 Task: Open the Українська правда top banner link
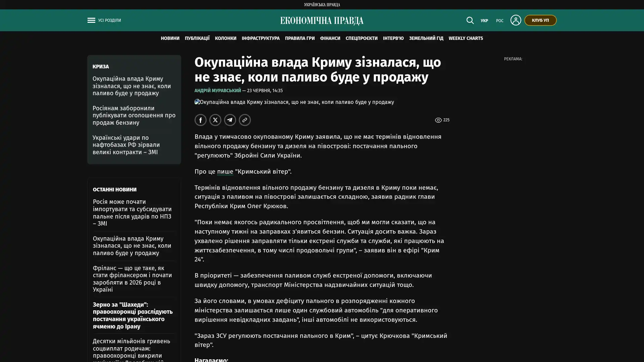[322, 5]
